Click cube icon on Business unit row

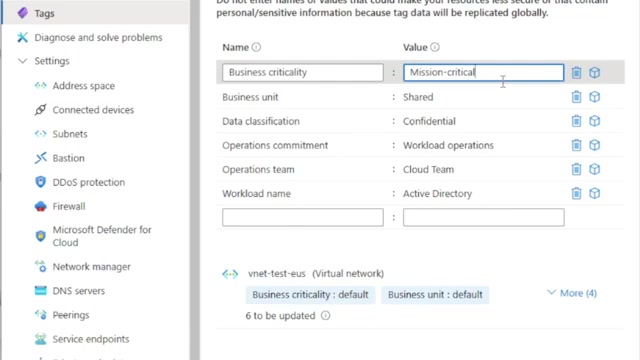pyautogui.click(x=595, y=97)
